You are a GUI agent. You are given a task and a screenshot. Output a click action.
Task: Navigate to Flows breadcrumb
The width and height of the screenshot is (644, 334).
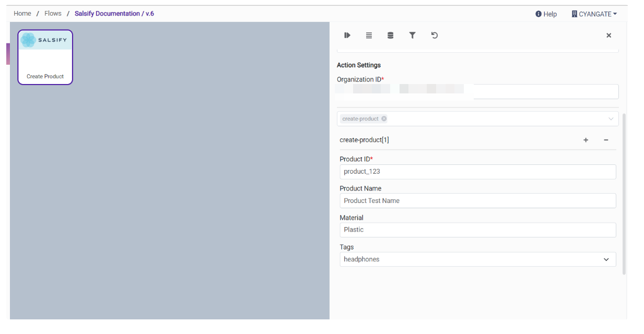53,14
